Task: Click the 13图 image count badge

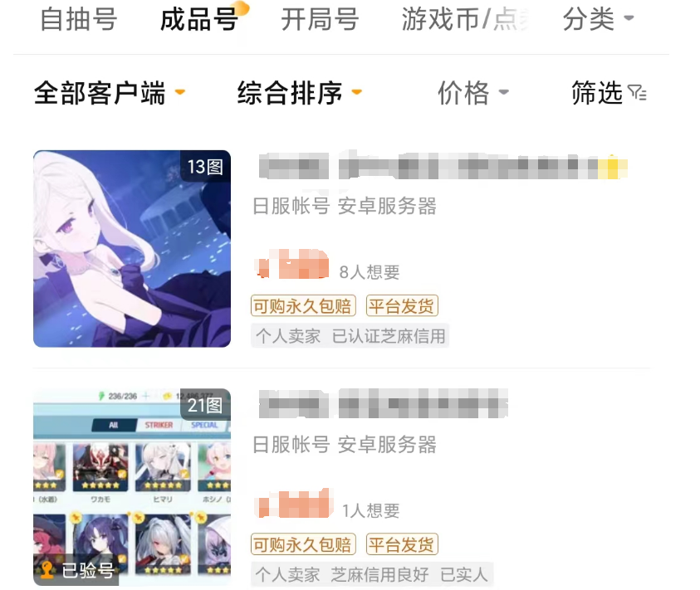Action: point(205,167)
